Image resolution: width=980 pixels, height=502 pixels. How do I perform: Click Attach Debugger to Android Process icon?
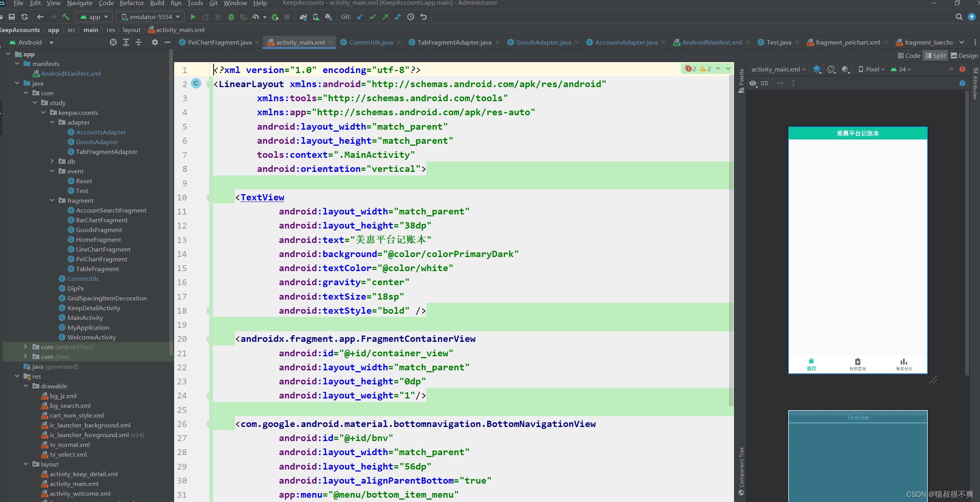pyautogui.click(x=275, y=17)
